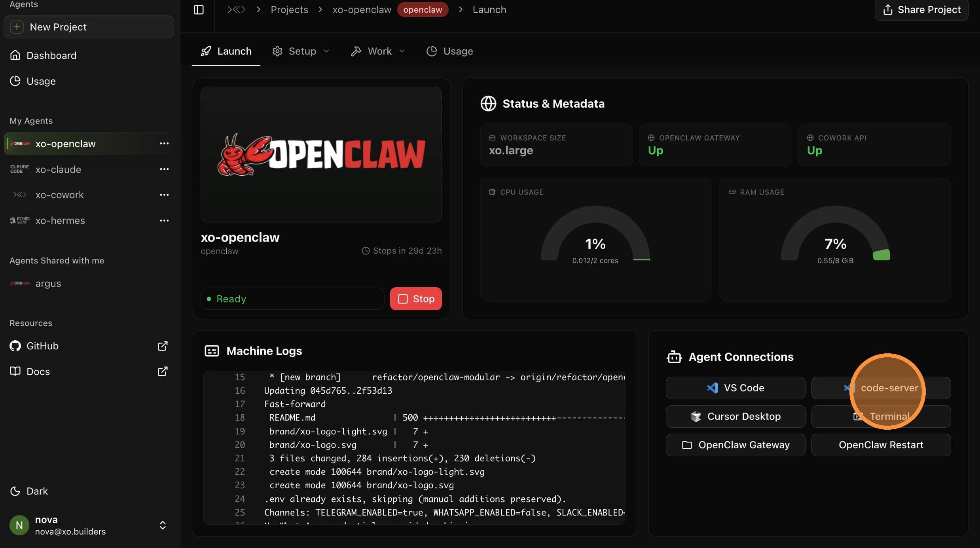Click Launch in the breadcrumb
This screenshot has height=548, width=980.
coord(489,9)
